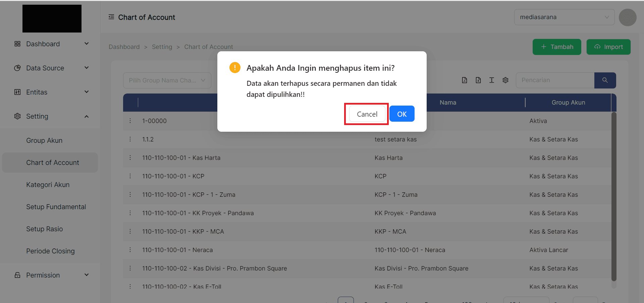
Task: Export the table to PDF
Action: (x=465, y=80)
